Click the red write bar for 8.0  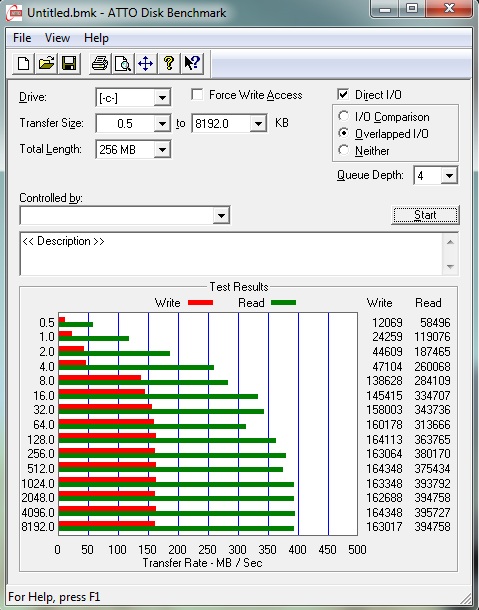99,378
